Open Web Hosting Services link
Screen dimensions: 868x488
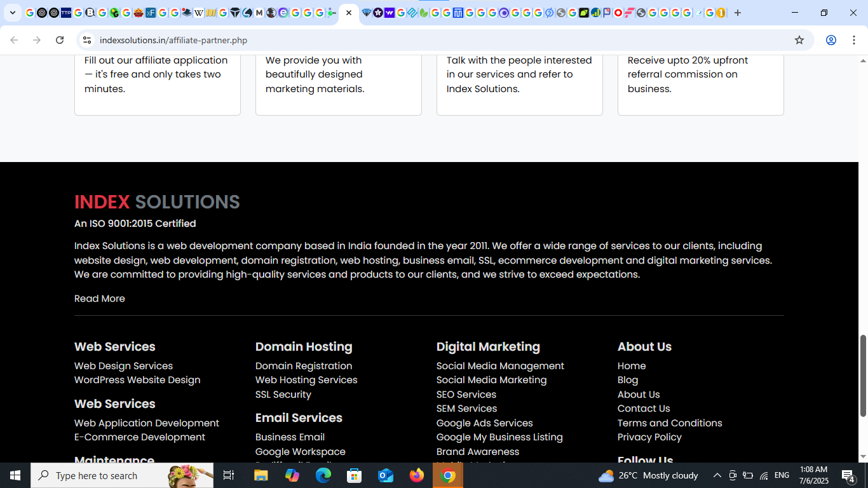point(306,380)
